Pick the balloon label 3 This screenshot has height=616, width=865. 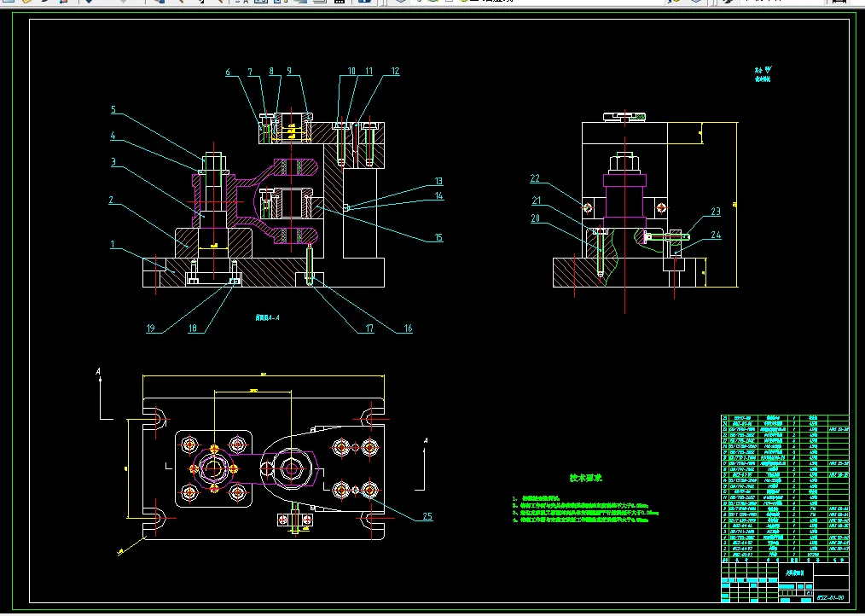pyautogui.click(x=113, y=162)
